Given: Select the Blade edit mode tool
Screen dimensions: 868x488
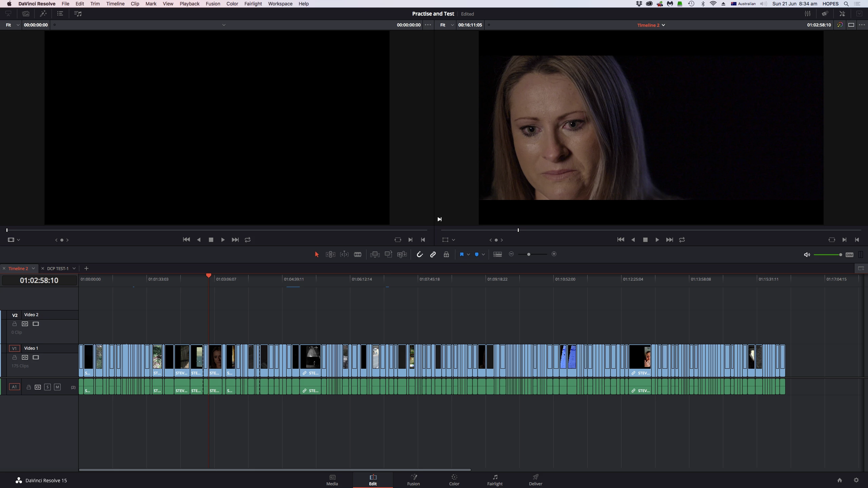Looking at the screenshot, I should pyautogui.click(x=358, y=255).
